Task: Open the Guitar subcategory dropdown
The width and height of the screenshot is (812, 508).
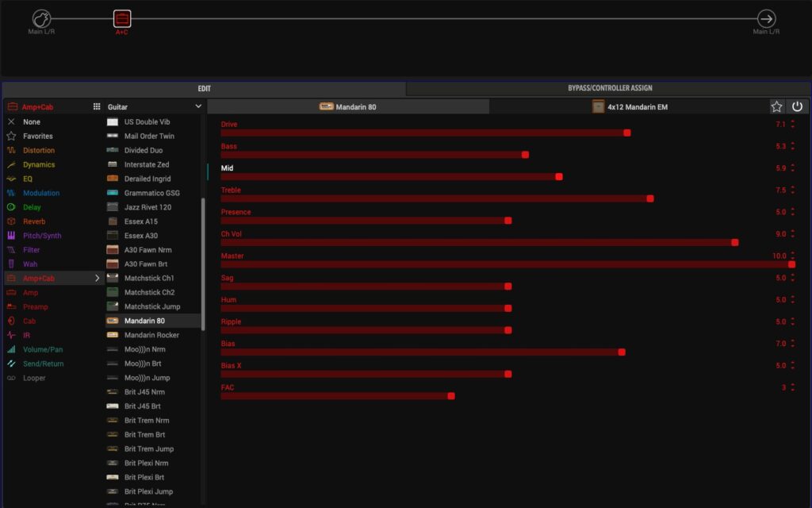Action: (x=197, y=106)
